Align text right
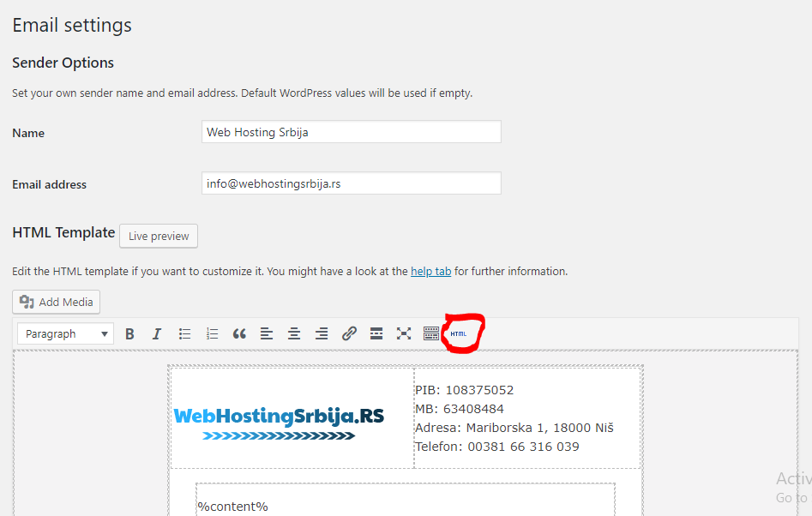This screenshot has height=516, width=812. 322,333
